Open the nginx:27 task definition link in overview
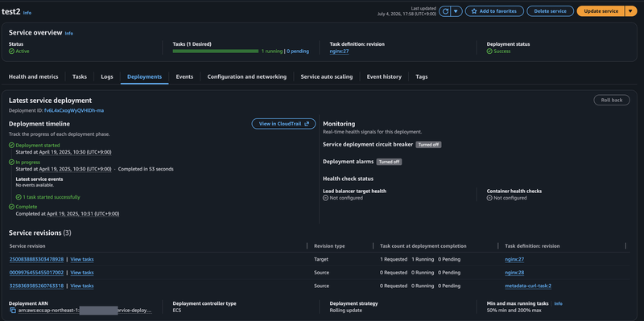The height and width of the screenshot is (321, 644). pyautogui.click(x=339, y=51)
